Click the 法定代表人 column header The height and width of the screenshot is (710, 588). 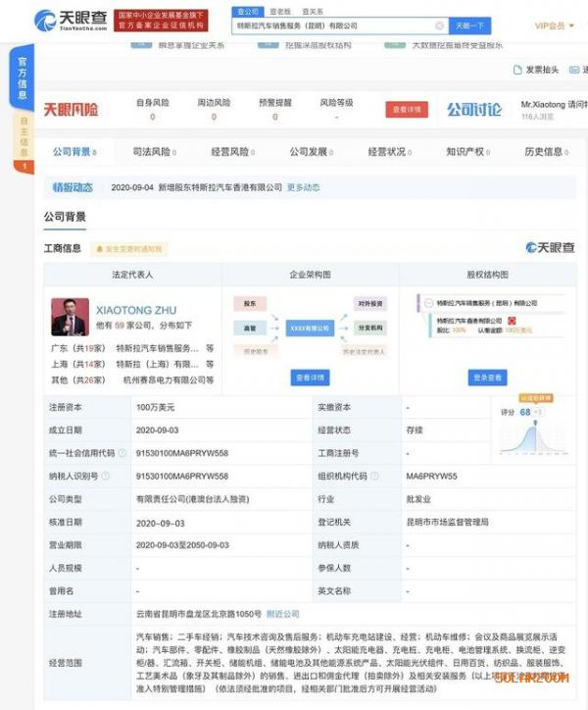click(132, 275)
